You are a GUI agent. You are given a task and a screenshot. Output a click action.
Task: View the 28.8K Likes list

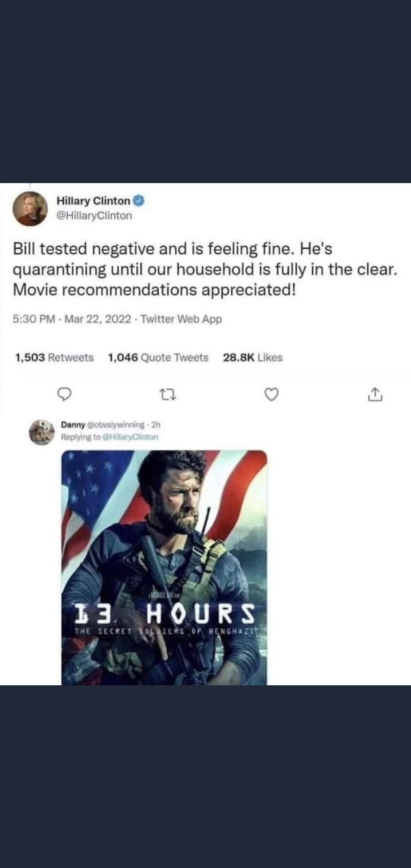pos(253,357)
